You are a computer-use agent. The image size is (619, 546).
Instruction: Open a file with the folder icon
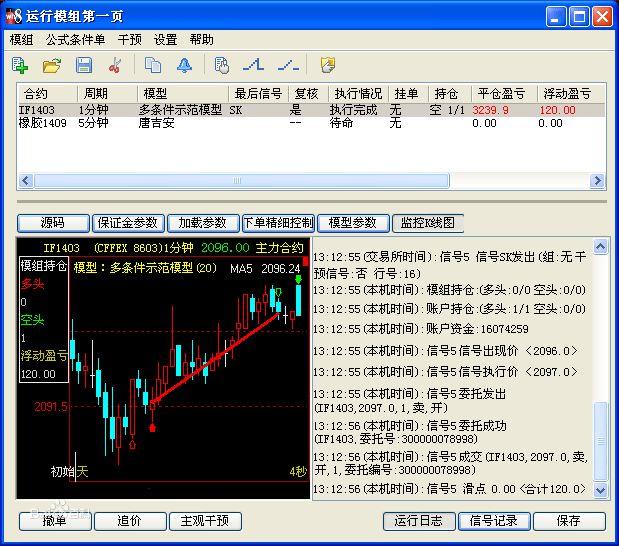click(x=52, y=65)
